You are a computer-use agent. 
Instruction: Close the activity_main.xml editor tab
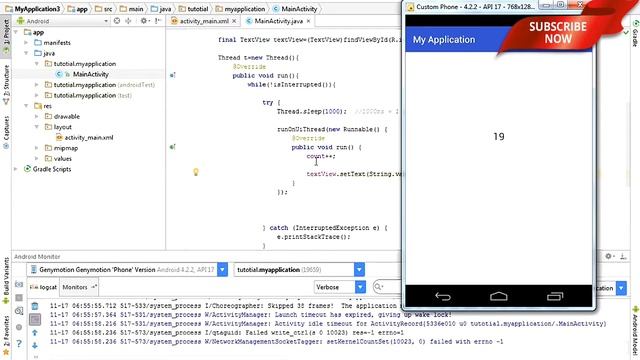(x=234, y=21)
